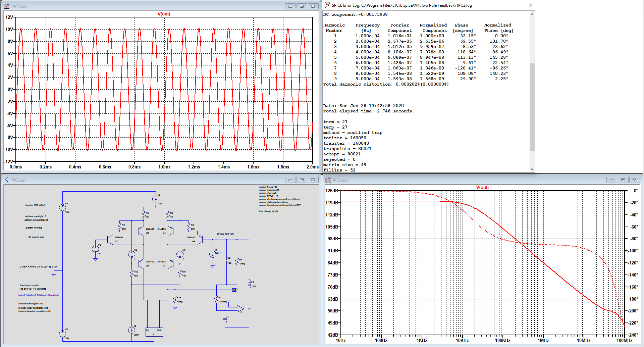Click the V4 voltage source symbol
The width and height of the screenshot is (644, 347).
[131, 254]
